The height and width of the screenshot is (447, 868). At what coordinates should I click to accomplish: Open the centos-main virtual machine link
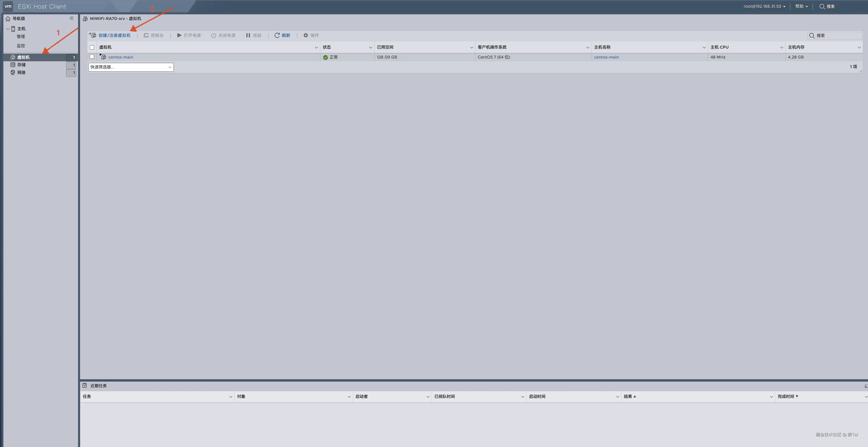click(121, 57)
